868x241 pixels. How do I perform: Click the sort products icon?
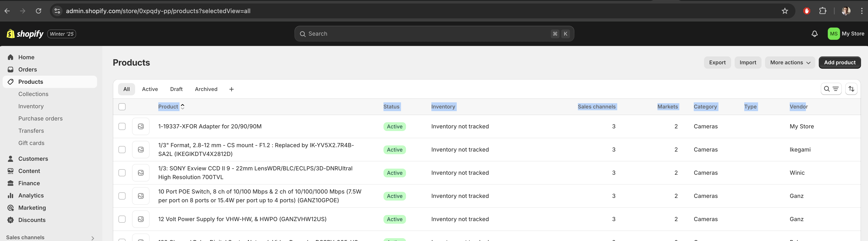(851, 89)
